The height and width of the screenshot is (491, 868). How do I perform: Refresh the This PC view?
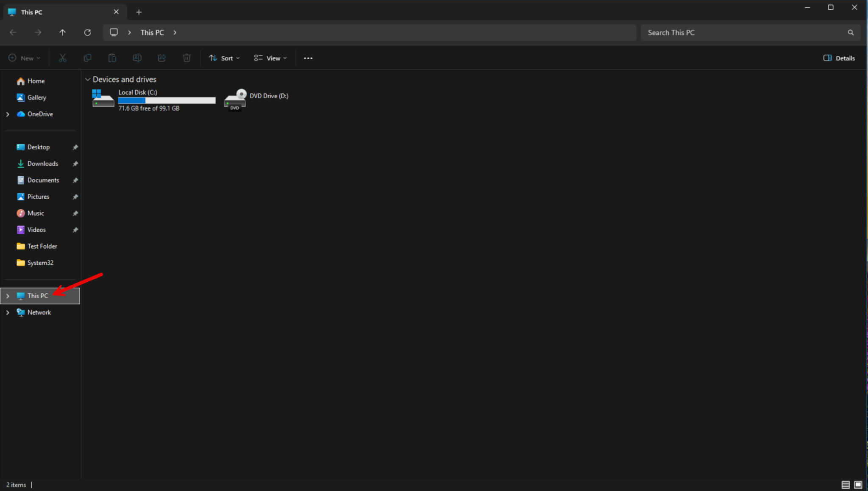(x=87, y=33)
